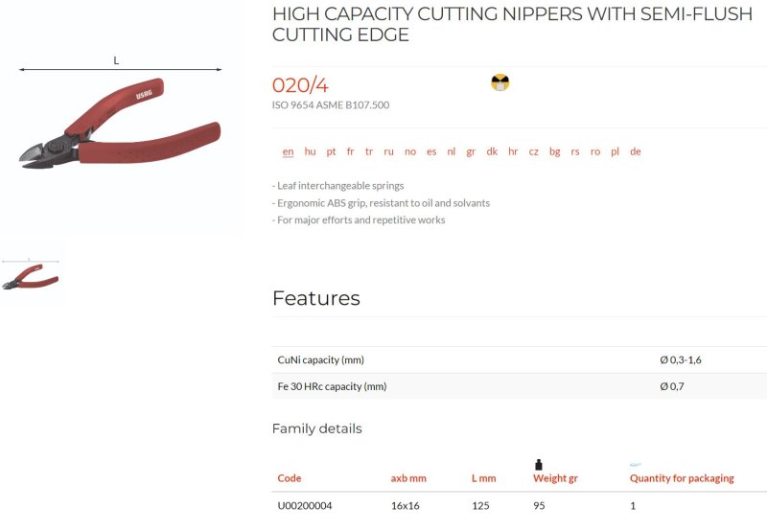The height and width of the screenshot is (532, 767).
Task: Switch to Turkish (tr) language
Action: tap(369, 151)
